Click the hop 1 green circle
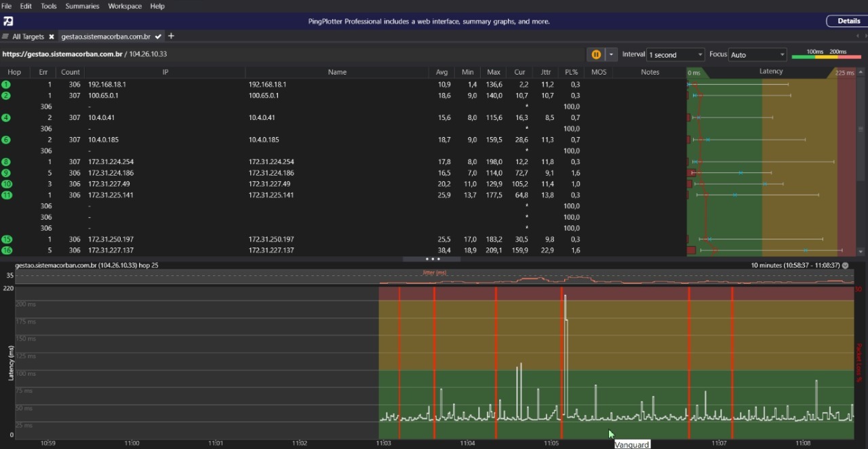This screenshot has width=868, height=449. click(x=6, y=85)
